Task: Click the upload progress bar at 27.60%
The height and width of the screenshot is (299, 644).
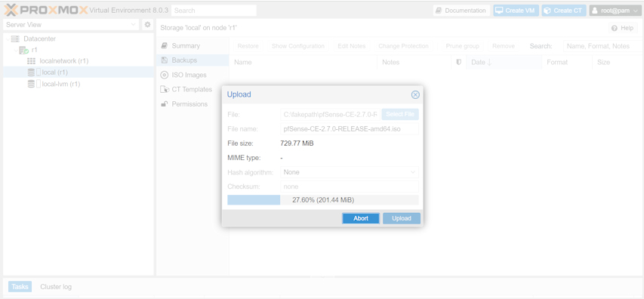Action: [323, 200]
